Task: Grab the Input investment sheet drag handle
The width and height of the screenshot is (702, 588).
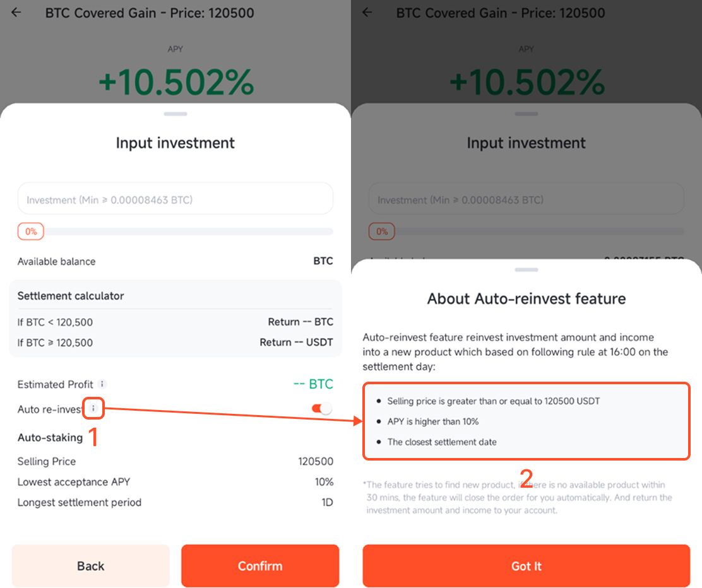Action: click(x=175, y=114)
